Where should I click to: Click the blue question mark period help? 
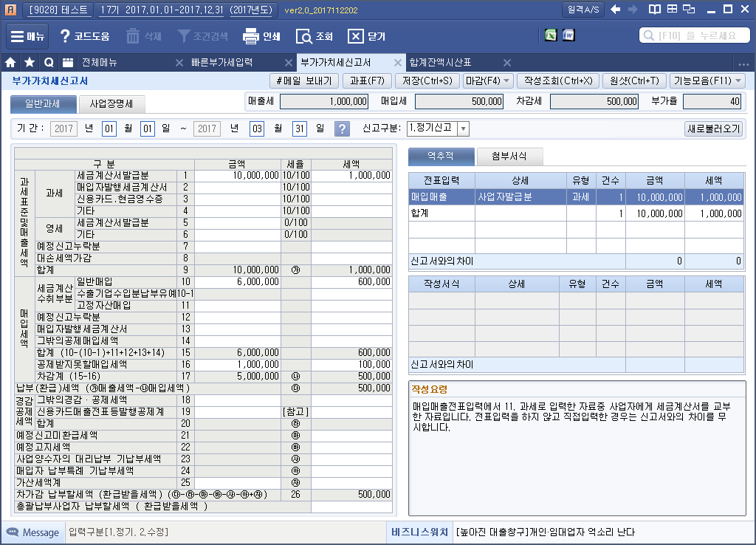[x=342, y=128]
